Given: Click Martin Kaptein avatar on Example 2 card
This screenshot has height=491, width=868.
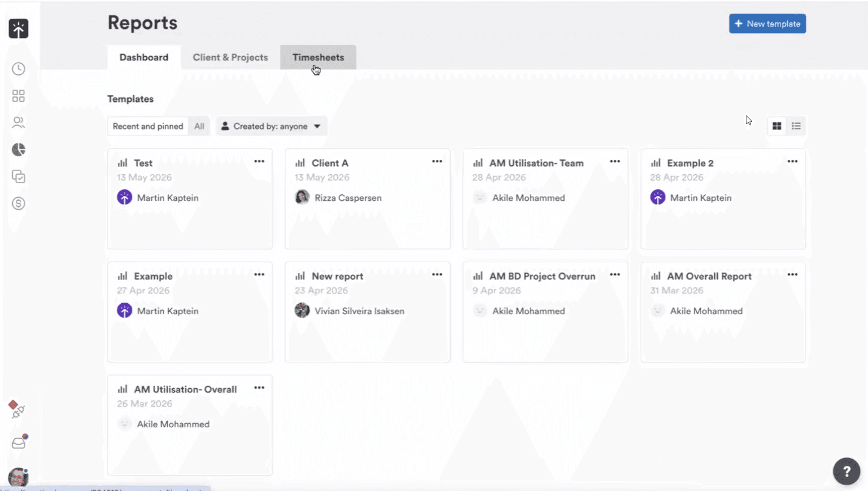Looking at the screenshot, I should click(658, 197).
